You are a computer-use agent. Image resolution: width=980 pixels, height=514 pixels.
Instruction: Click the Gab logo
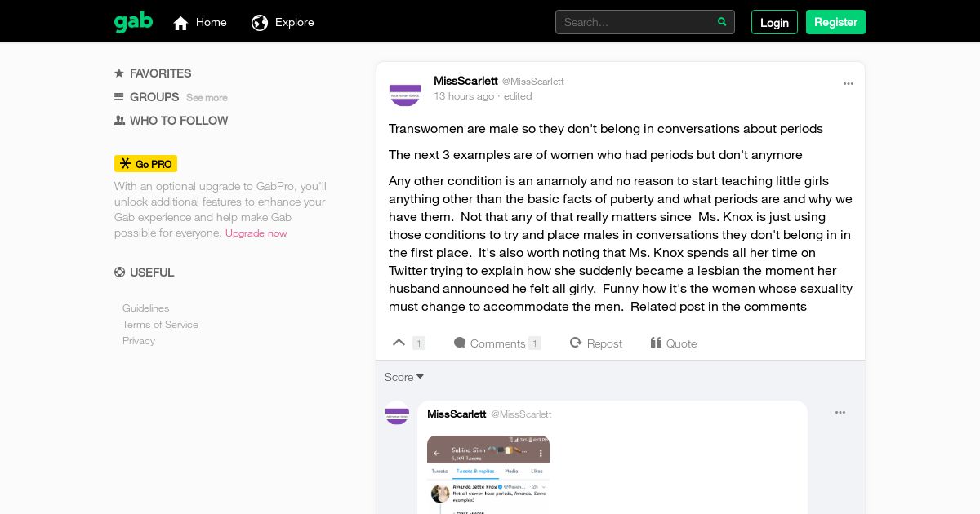point(133,22)
